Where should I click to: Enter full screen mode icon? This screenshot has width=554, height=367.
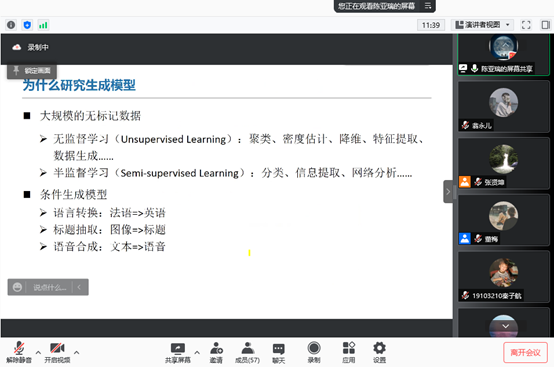(526, 25)
